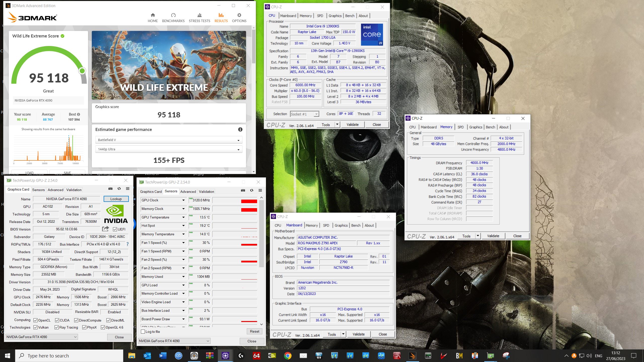
Task: Expand GPU Temperature sensor dropdown
Action: point(183,217)
